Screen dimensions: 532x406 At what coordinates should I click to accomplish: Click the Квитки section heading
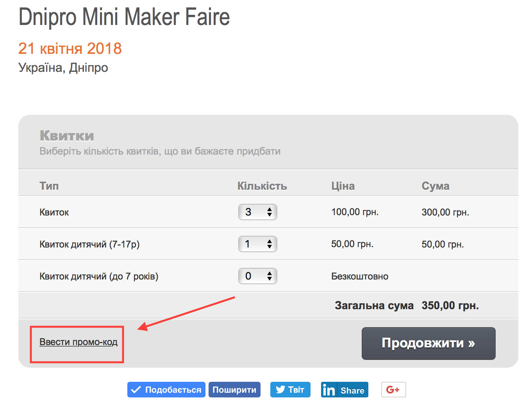[67, 136]
